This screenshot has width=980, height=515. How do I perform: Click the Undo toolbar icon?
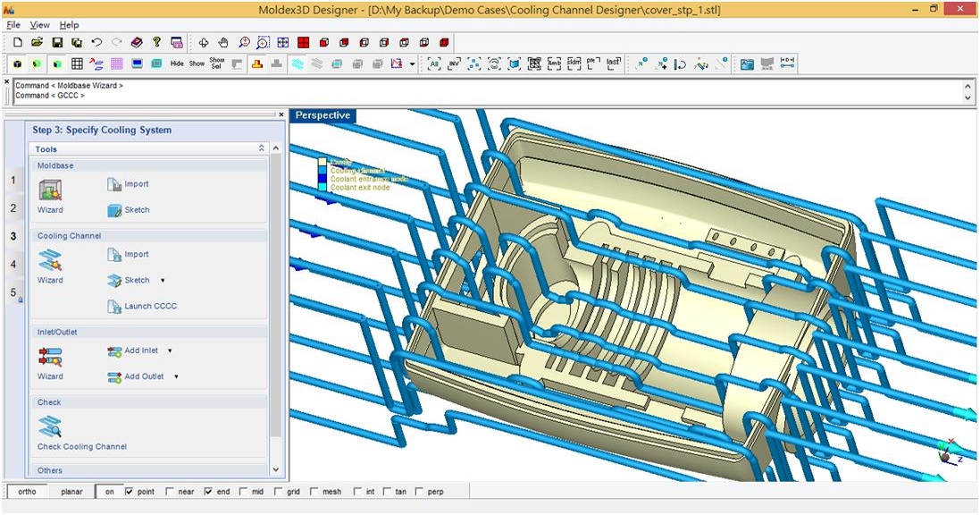click(x=97, y=41)
